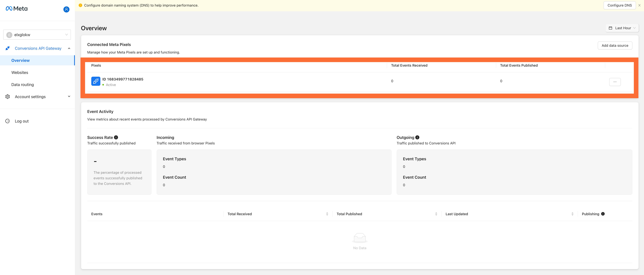Image resolution: width=644 pixels, height=275 pixels.
Task: Expand the elxglokw workspace dropdown
Action: [x=37, y=35]
